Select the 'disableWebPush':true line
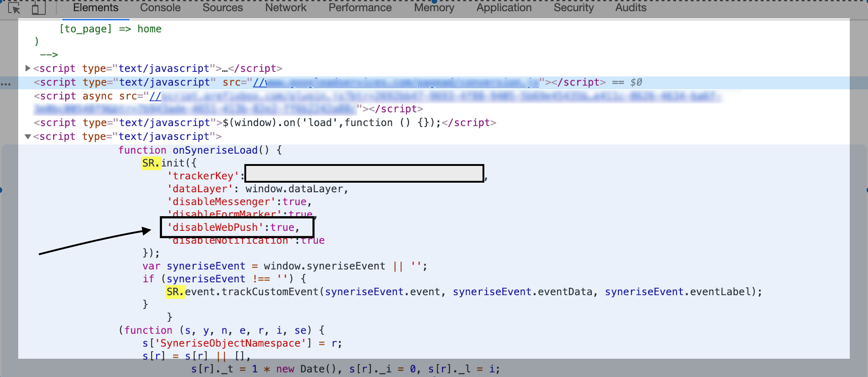The height and width of the screenshot is (377, 868). (x=233, y=228)
